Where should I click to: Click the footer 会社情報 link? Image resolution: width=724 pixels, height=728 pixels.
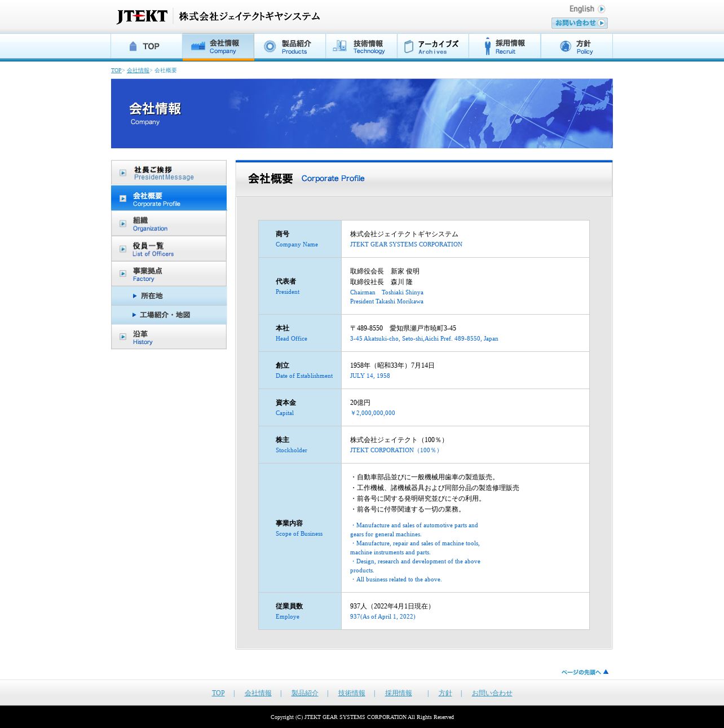[x=258, y=693]
